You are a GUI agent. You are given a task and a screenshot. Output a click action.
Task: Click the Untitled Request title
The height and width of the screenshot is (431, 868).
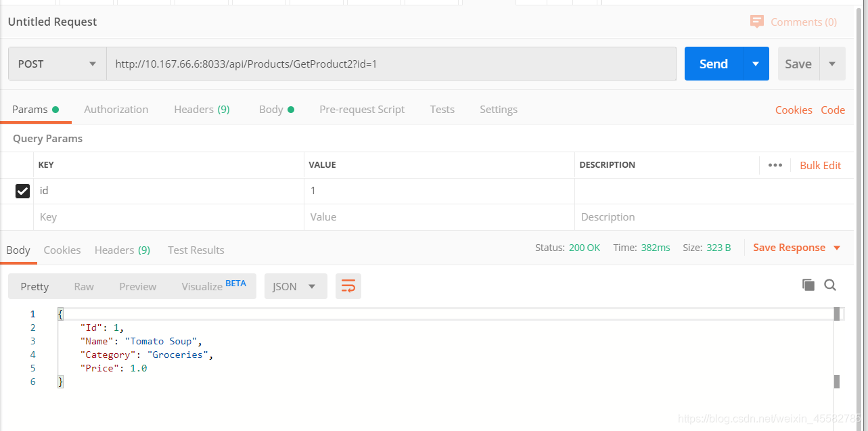[x=52, y=22]
